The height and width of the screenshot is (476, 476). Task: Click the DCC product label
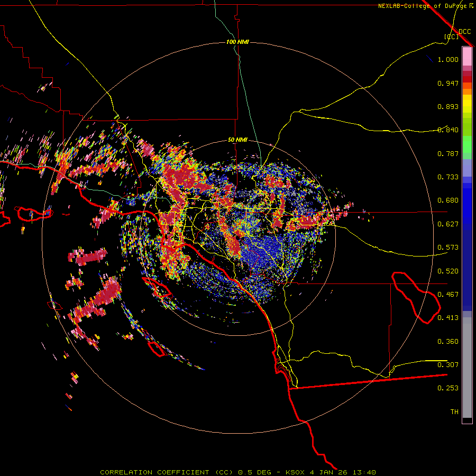click(465, 32)
